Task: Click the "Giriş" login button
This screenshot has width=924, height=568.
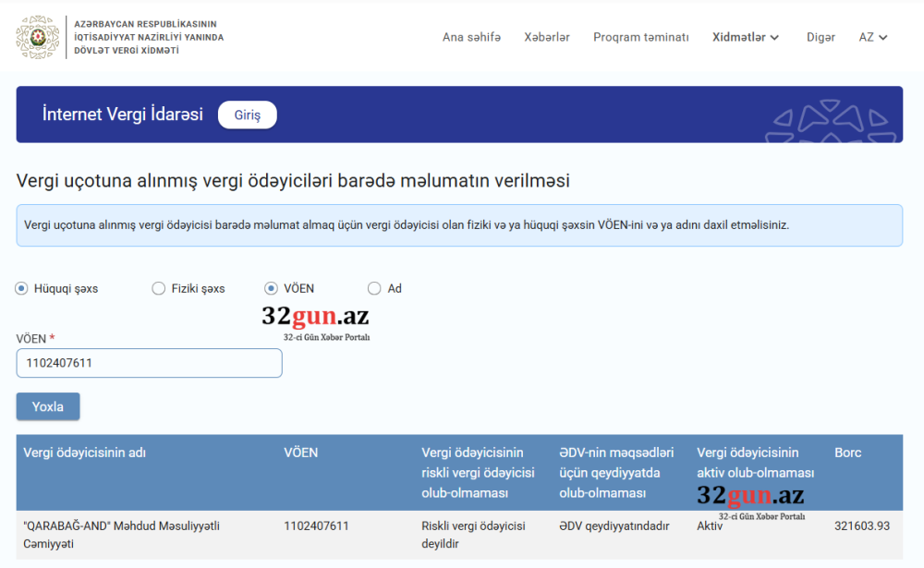Action: 247,114
